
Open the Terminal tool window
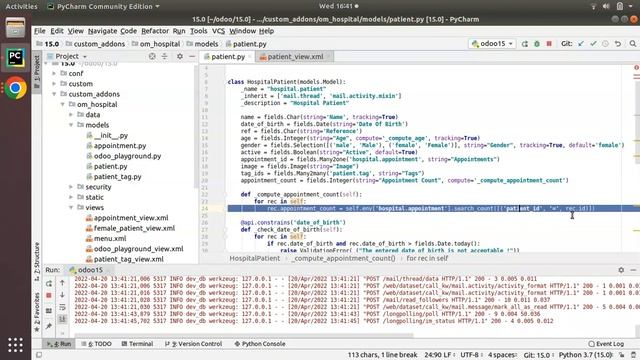[137, 344]
